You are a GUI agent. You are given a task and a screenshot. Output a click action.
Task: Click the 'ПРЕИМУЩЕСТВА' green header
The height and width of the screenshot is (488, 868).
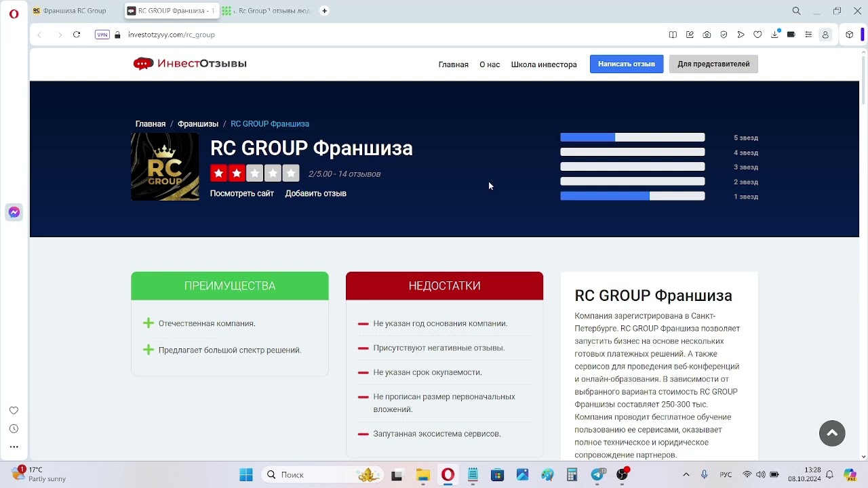point(230,286)
